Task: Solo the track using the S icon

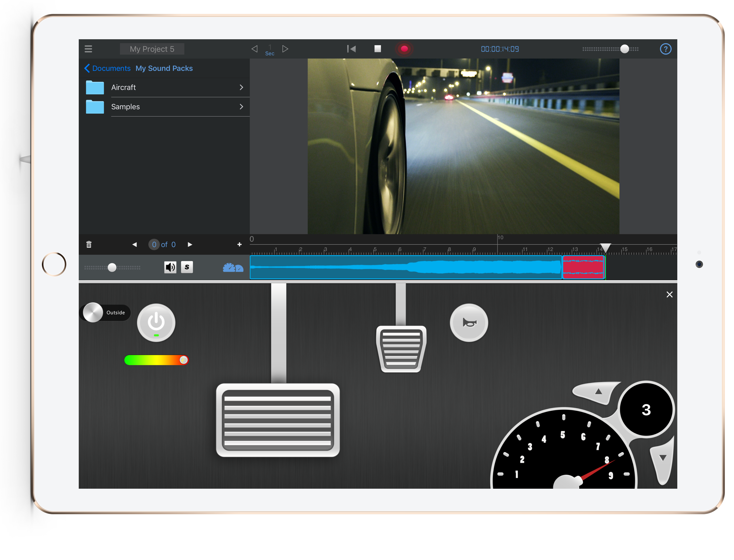Action: click(x=187, y=267)
